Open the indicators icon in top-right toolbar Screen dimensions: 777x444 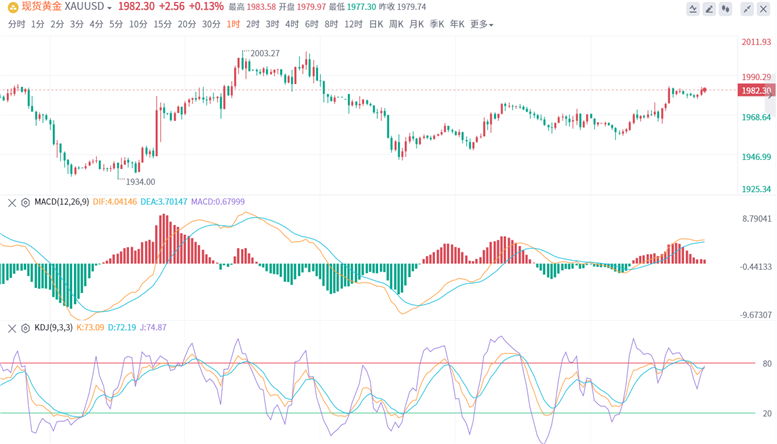pyautogui.click(x=692, y=9)
